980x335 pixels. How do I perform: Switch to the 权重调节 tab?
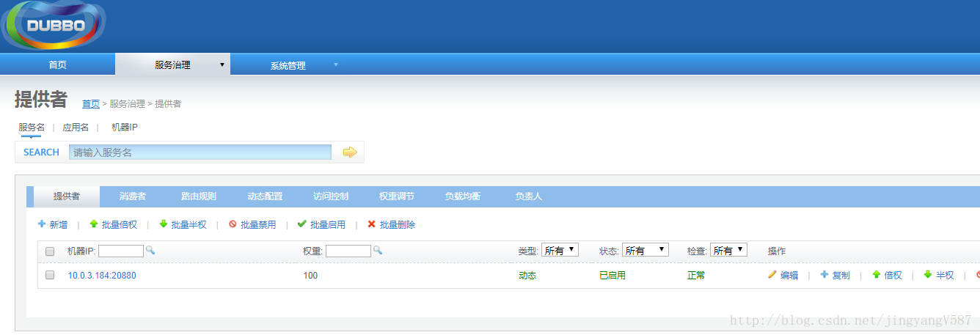397,196
